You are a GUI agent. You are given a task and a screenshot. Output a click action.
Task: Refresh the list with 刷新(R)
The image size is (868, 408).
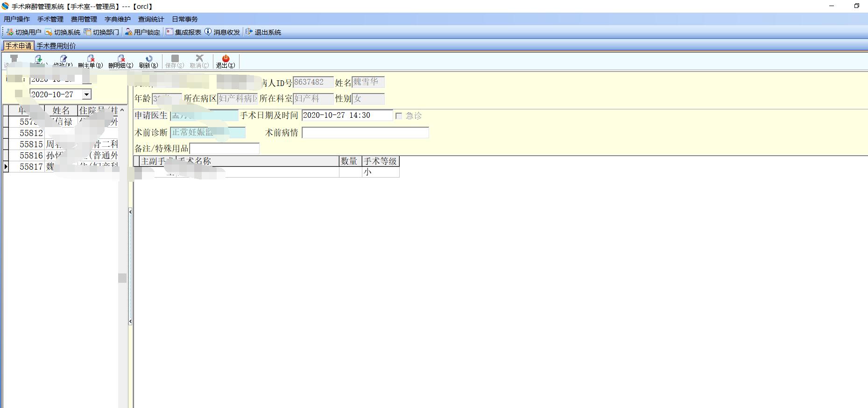click(148, 61)
